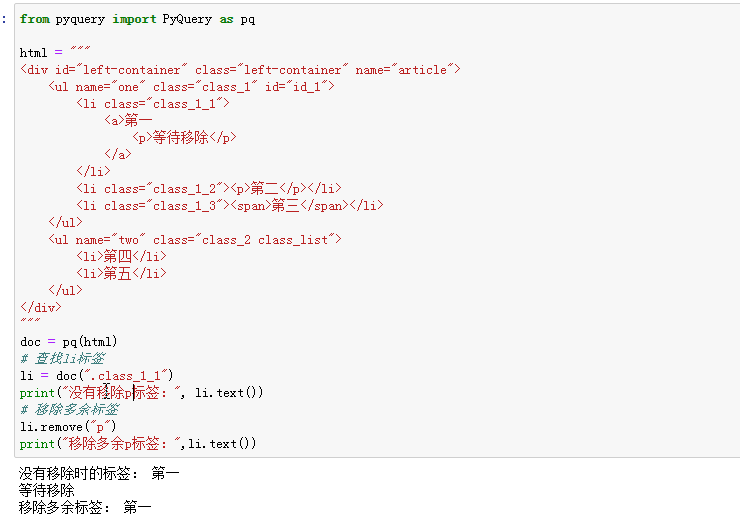Click the ul name="one" tag line
Screen dimensions: 740x520
(191, 87)
